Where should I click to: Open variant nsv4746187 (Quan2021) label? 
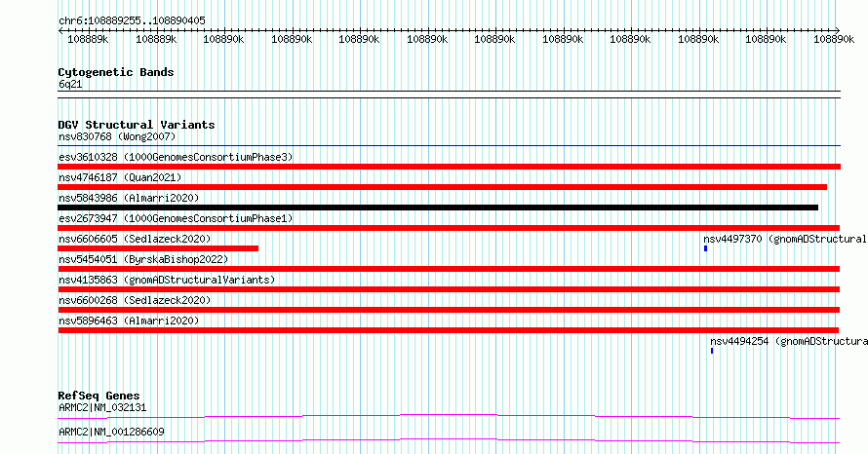click(120, 177)
